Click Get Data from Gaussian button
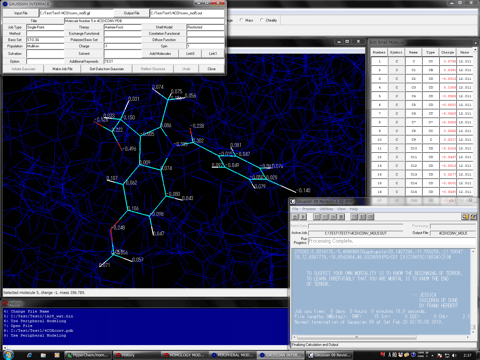This screenshot has height=360, width=480. point(107,69)
